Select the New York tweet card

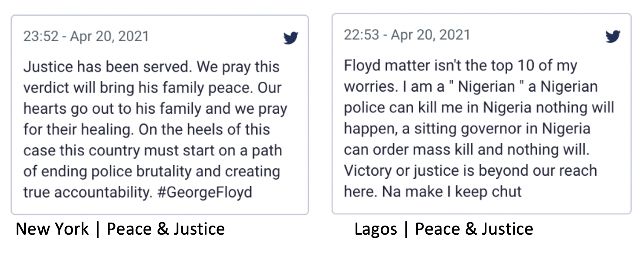pyautogui.click(x=160, y=115)
